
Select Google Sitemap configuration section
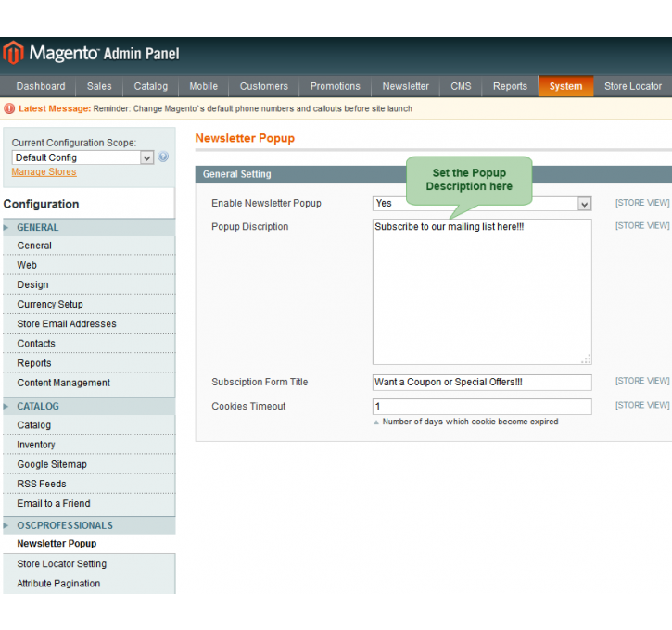pos(89,465)
